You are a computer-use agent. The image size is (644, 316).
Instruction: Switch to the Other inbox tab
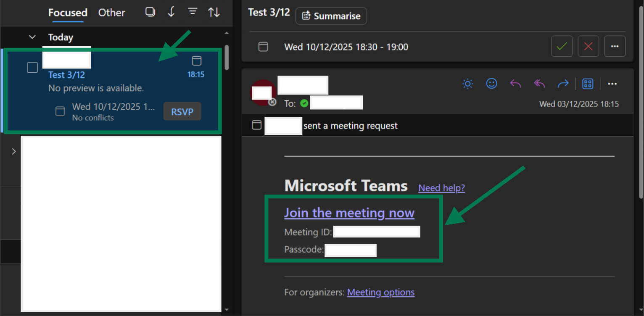pos(111,13)
